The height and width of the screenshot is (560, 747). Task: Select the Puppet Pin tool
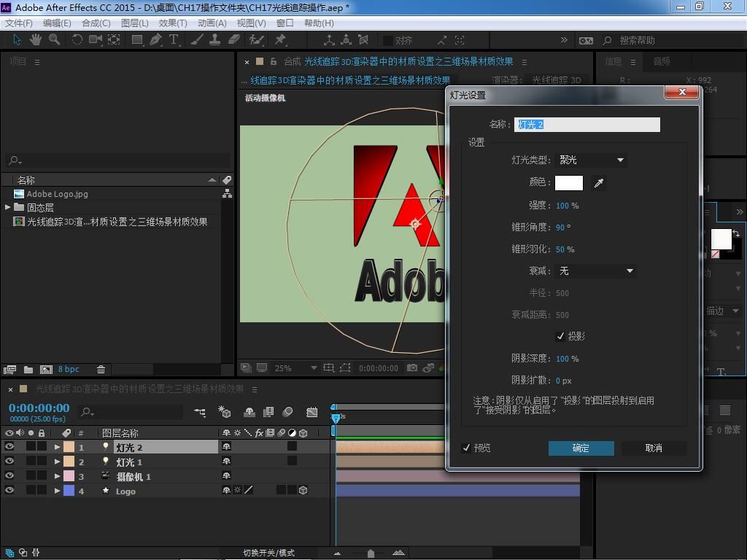click(280, 40)
